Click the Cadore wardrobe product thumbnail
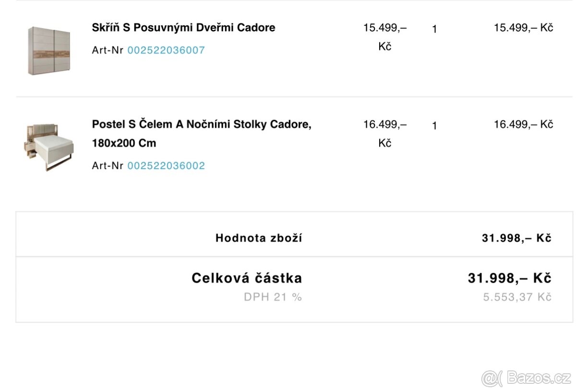The width and height of the screenshot is (576, 392). point(48,50)
